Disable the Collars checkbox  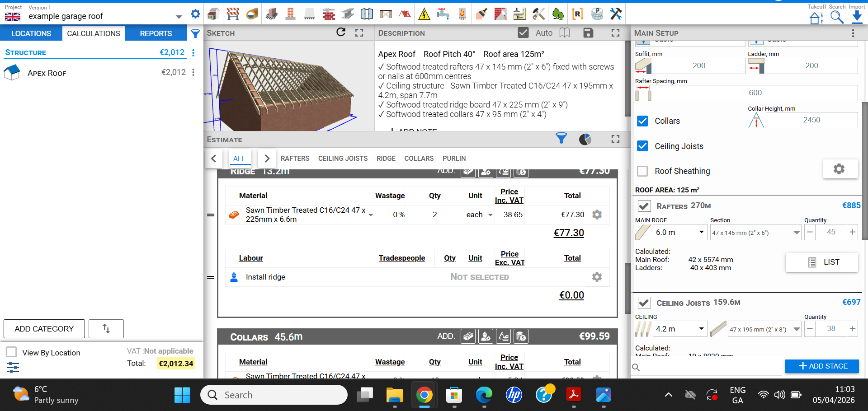(642, 121)
